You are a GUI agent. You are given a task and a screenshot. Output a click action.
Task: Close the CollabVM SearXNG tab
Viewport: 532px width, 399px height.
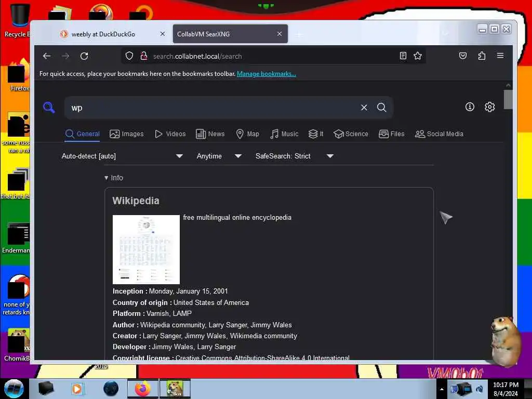(x=279, y=34)
